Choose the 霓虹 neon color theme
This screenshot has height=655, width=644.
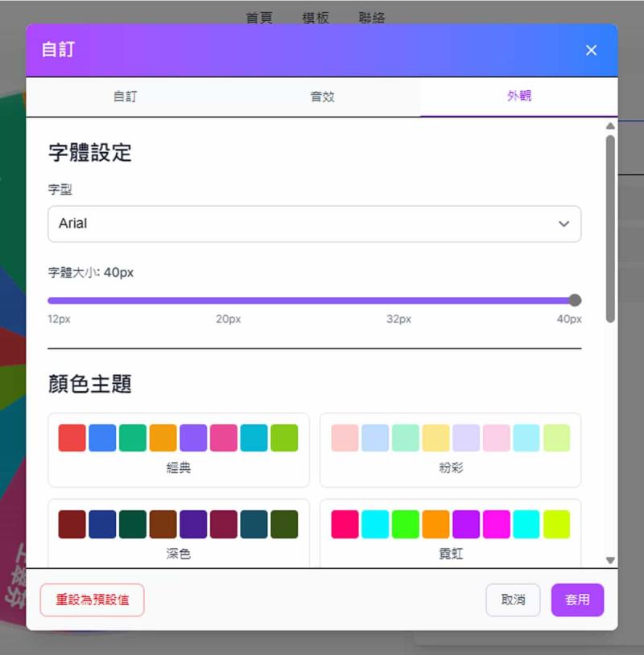pyautogui.click(x=451, y=554)
